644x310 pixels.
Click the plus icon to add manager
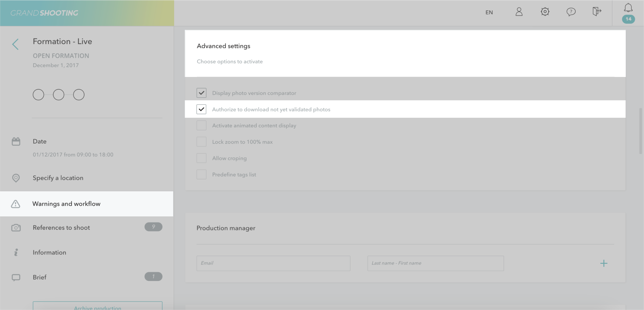tap(604, 263)
